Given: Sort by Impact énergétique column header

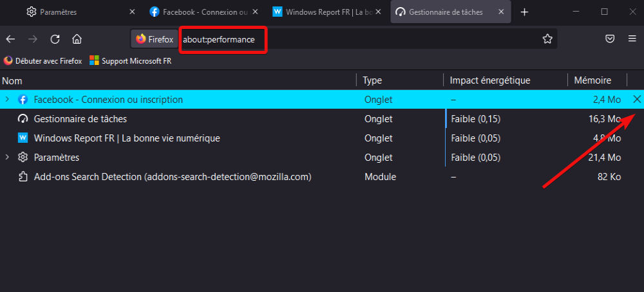Looking at the screenshot, I should 505,80.
